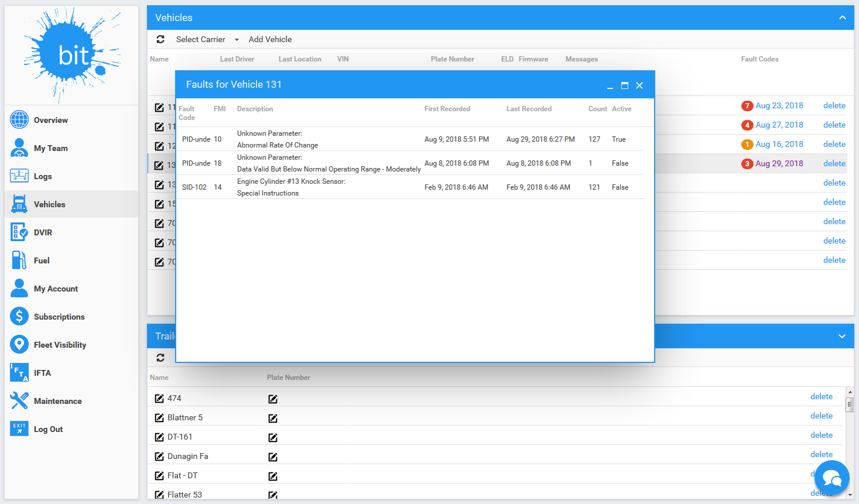Close the Faults for Vehicle 131 dialog
859x504 pixels.
[639, 85]
